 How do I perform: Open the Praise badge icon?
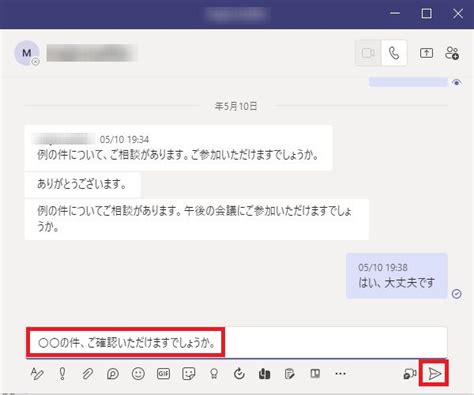[x=214, y=374]
